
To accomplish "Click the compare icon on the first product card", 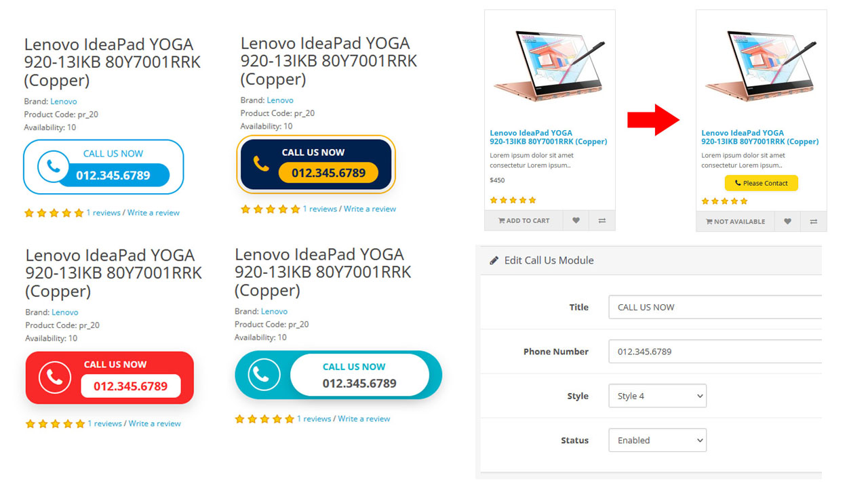I will tap(602, 221).
